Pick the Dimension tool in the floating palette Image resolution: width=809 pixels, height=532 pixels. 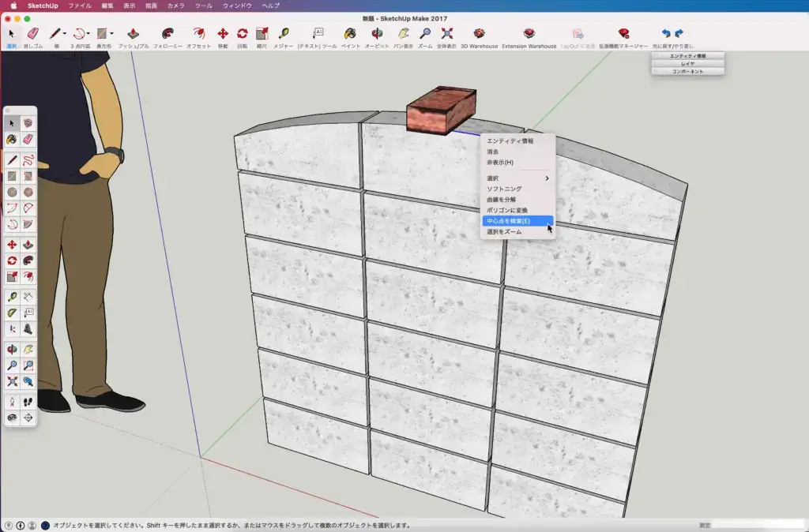point(28,297)
